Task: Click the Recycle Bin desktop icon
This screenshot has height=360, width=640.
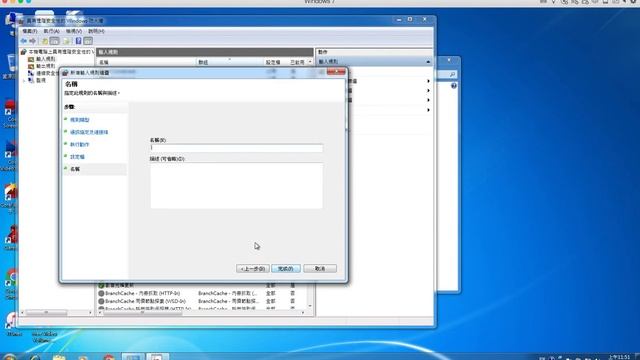Action: tap(11, 65)
